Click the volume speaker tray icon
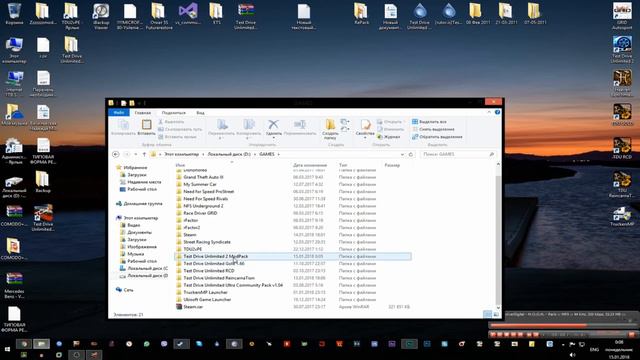The width and height of the screenshot is (640, 360). tap(572, 355)
